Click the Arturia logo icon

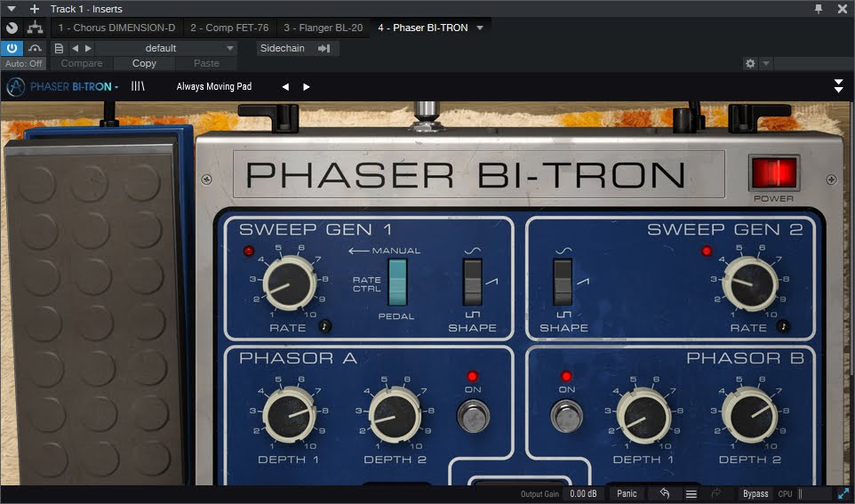[x=15, y=87]
